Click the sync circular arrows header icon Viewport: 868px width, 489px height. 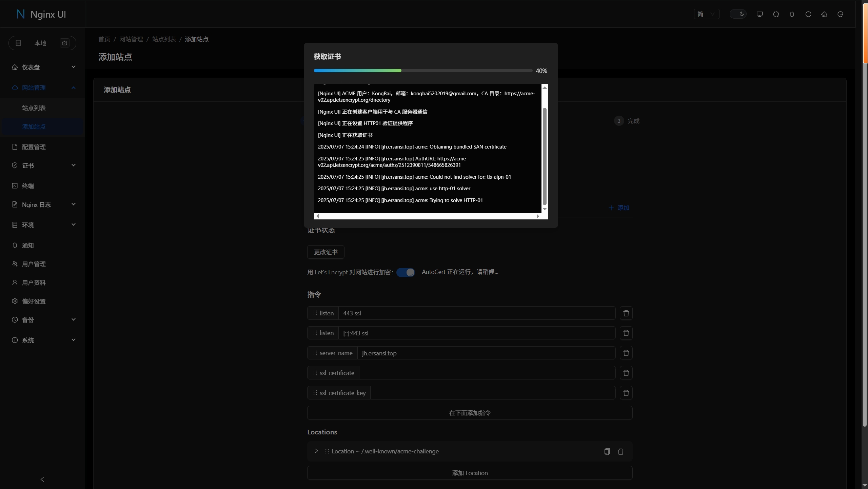pyautogui.click(x=776, y=14)
